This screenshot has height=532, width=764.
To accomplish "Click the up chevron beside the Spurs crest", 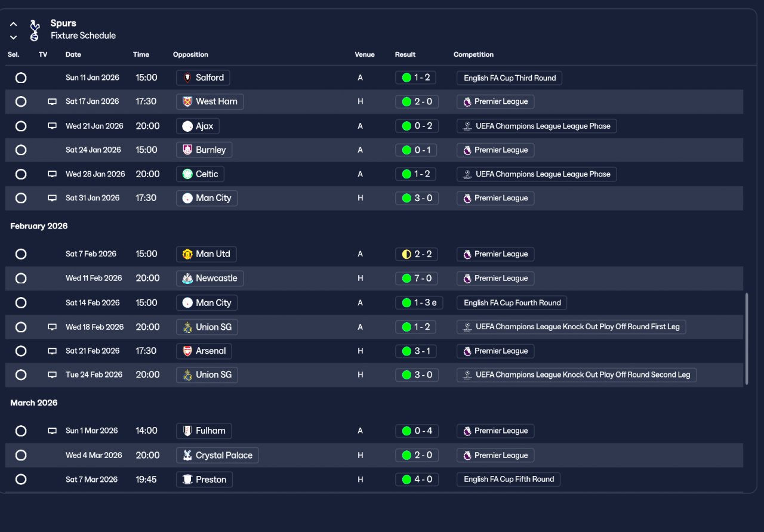I will (x=14, y=24).
